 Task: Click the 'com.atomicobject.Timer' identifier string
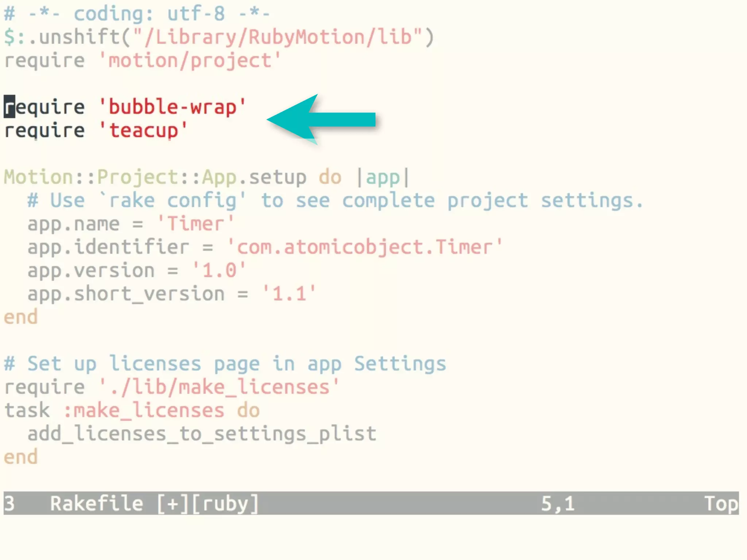click(x=364, y=247)
